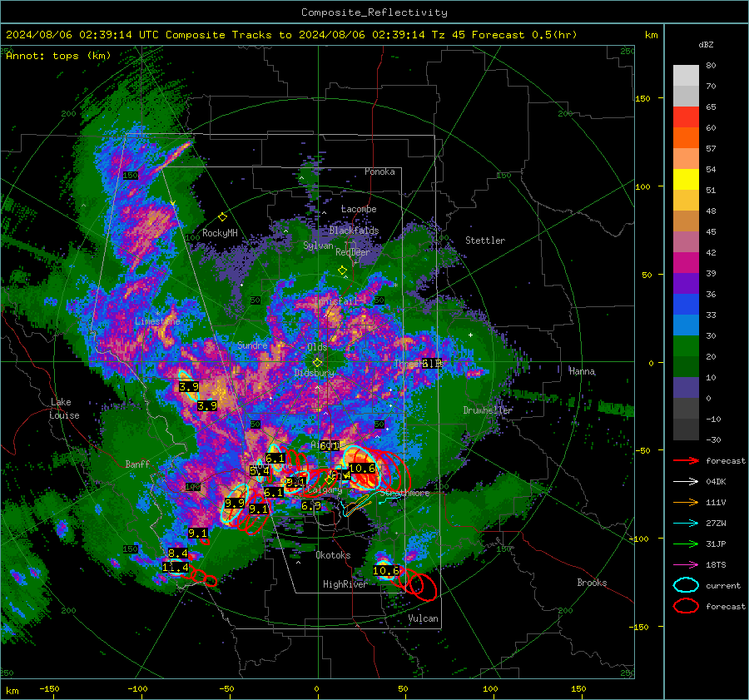
Task: Click the magenta 18TS arrow legend icon
Action: [686, 565]
